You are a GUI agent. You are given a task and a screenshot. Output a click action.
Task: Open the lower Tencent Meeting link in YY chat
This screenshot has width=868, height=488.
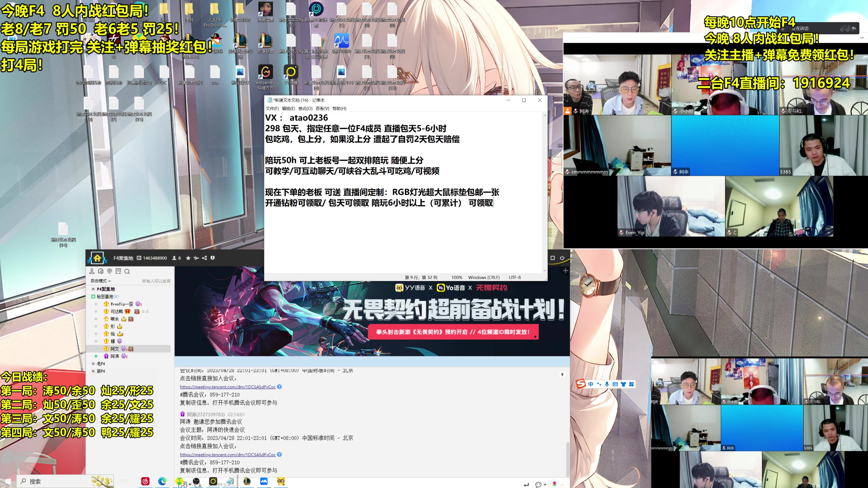coord(228,454)
